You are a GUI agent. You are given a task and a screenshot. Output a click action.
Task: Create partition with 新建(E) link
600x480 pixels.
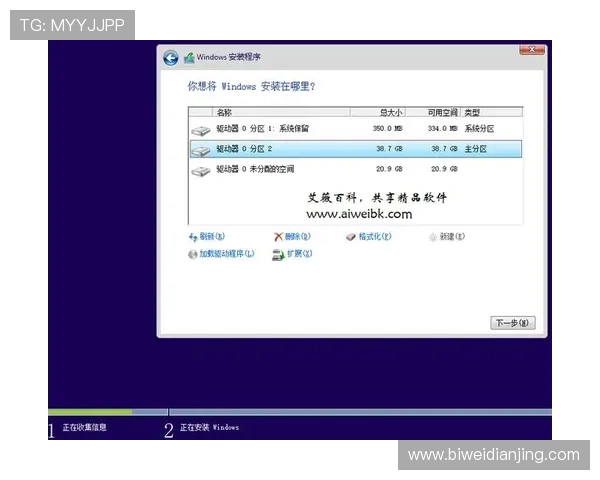[x=452, y=237]
